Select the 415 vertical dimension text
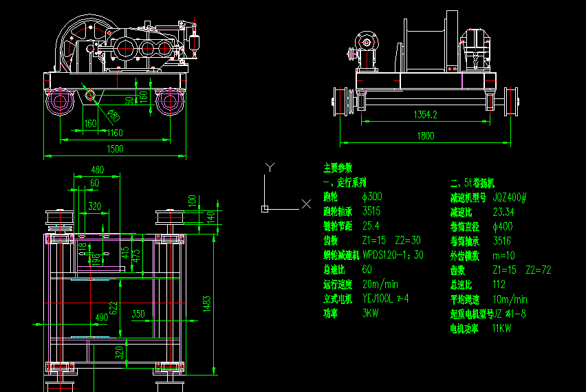The image size is (586, 392). (x=126, y=252)
